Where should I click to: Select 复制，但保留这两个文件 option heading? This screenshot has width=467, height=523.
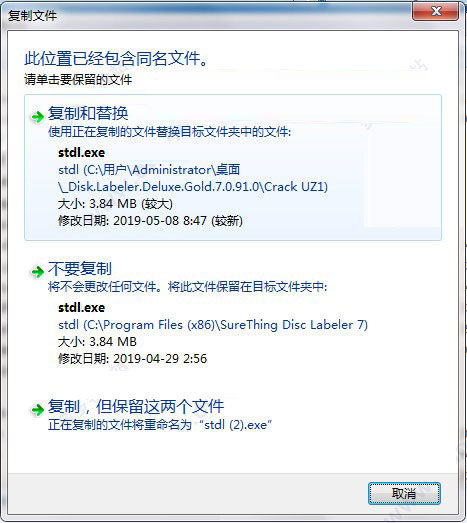pos(136,406)
